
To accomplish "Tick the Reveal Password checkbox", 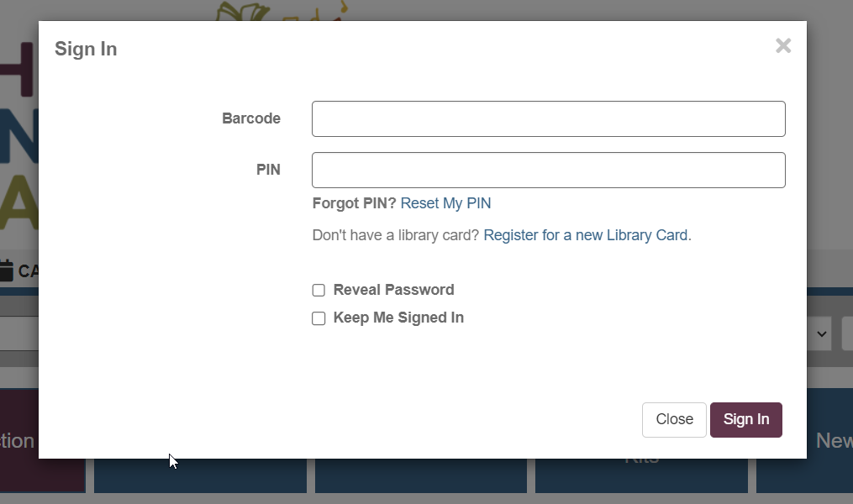I will (319, 291).
